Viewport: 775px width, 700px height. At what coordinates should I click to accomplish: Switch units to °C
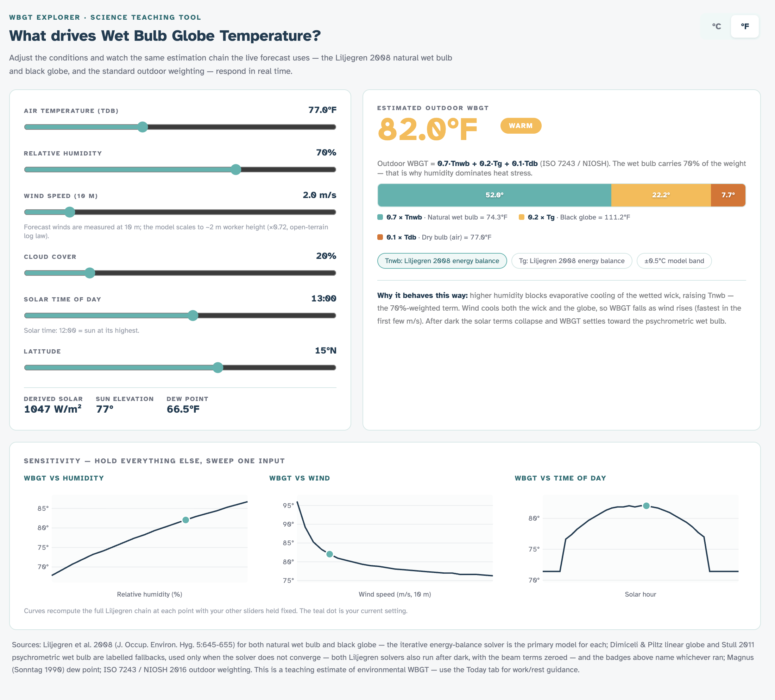click(716, 26)
